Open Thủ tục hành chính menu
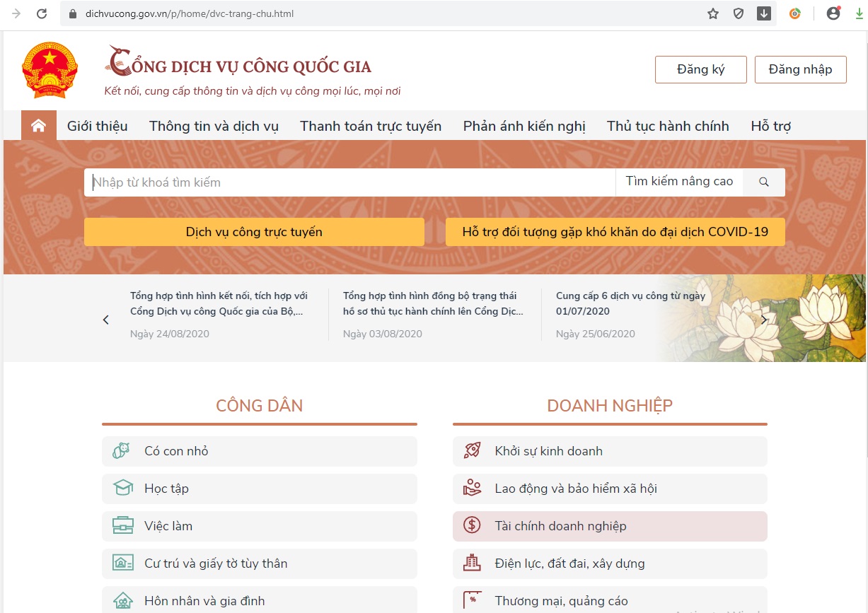The image size is (868, 613). 668,126
